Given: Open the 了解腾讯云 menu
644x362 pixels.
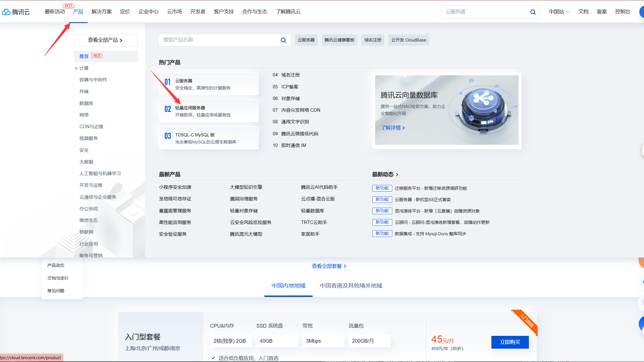Looking at the screenshot, I should (288, 12).
